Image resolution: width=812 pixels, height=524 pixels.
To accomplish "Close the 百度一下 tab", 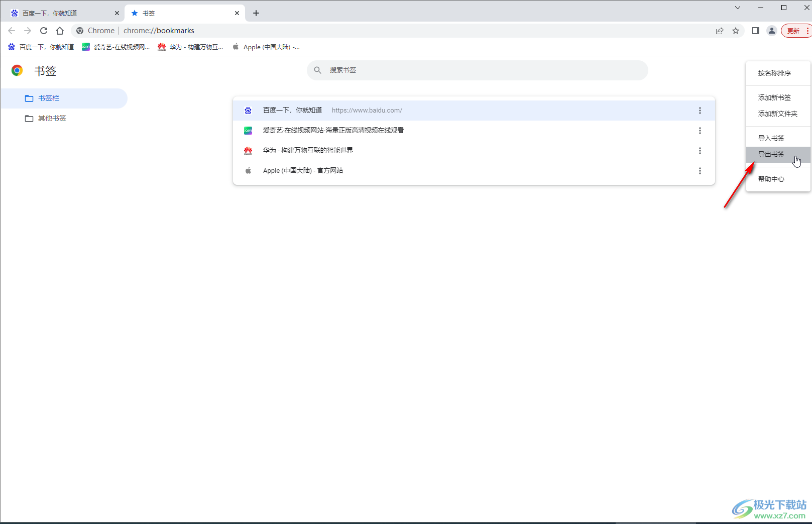I will tap(117, 13).
